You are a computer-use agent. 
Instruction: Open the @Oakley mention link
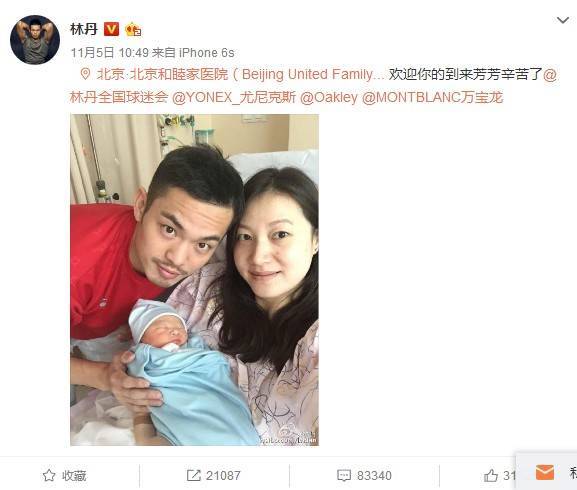tap(329, 97)
